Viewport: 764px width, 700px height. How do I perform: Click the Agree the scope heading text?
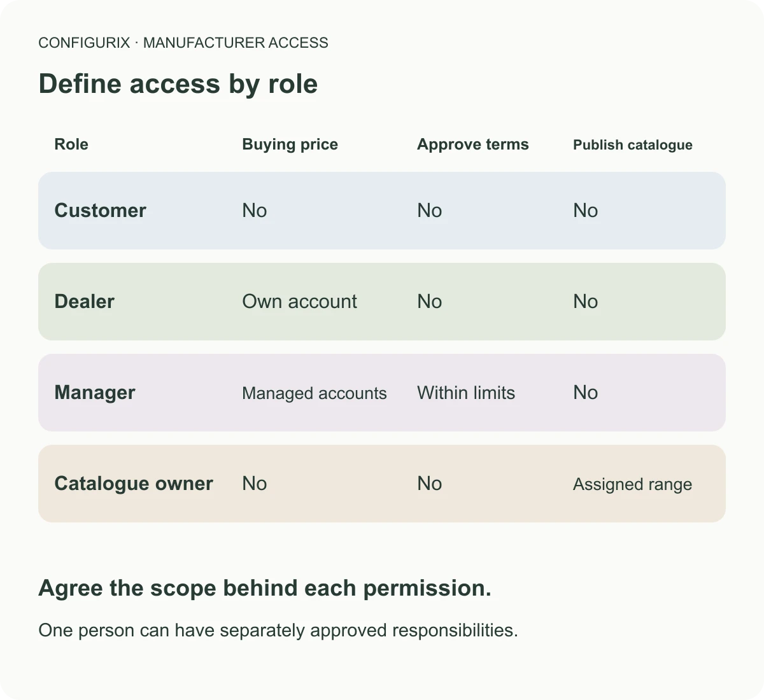point(265,588)
